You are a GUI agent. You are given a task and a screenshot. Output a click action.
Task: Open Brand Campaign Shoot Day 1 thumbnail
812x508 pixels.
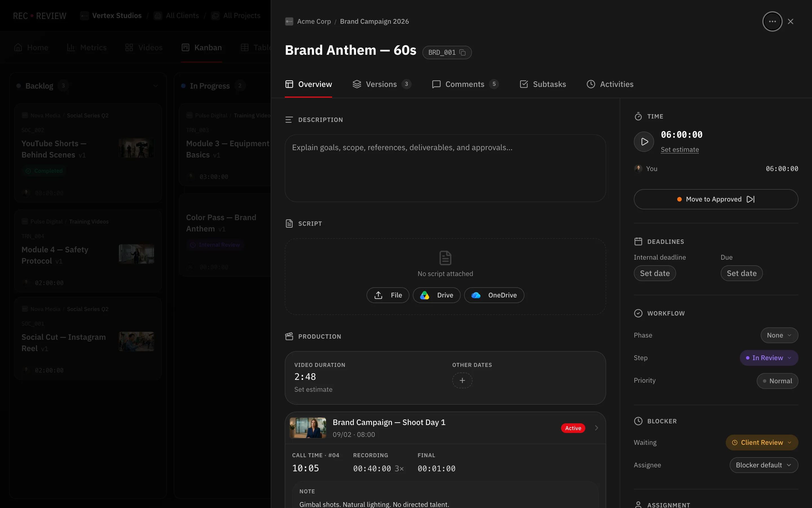coord(308,428)
